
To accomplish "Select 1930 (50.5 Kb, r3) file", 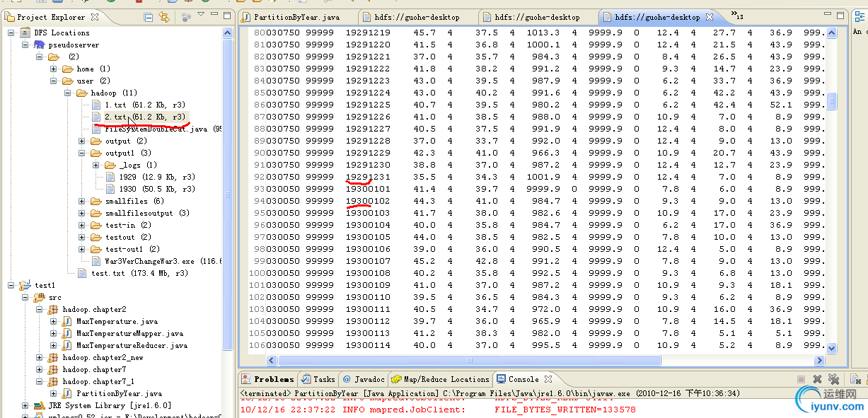I will (149, 189).
